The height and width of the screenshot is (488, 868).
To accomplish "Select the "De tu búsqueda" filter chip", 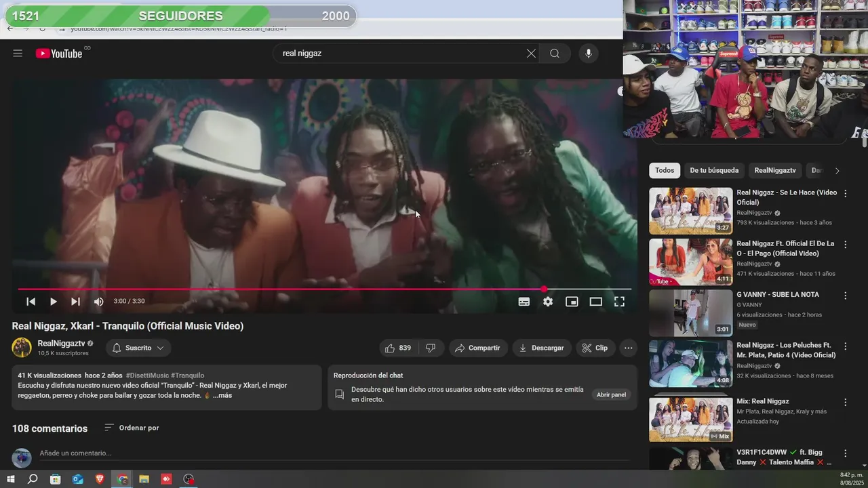I will (714, 170).
